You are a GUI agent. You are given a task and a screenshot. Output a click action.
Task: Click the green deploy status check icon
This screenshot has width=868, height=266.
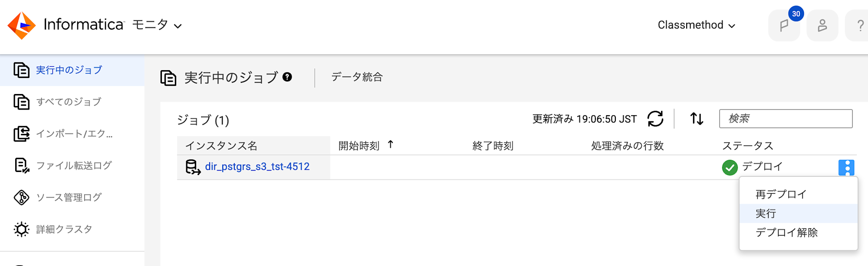point(730,167)
